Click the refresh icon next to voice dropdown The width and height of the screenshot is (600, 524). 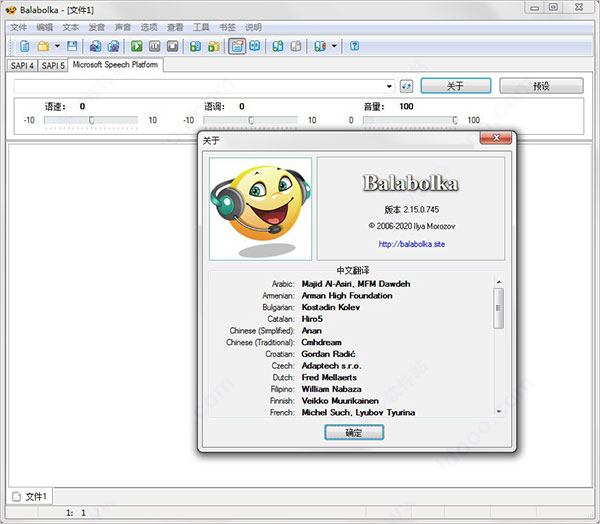406,86
